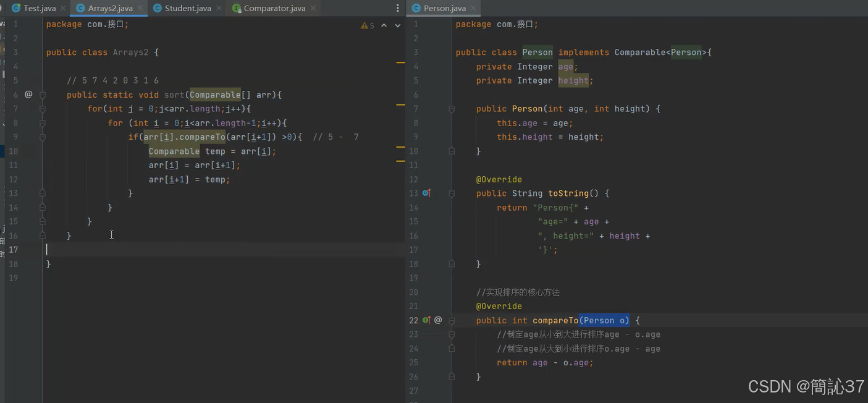The height and width of the screenshot is (403, 868).
Task: Close the Person.java tab
Action: pyautogui.click(x=473, y=9)
